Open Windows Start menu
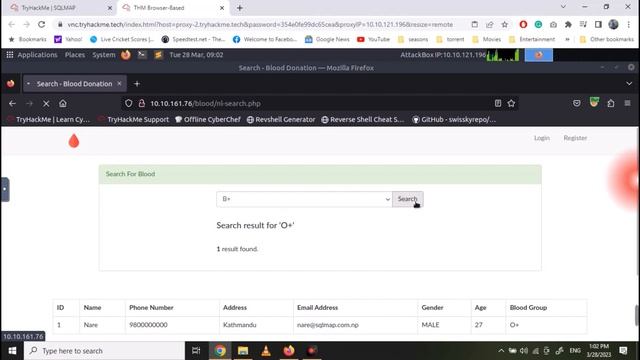The image size is (640, 360). 12,351
